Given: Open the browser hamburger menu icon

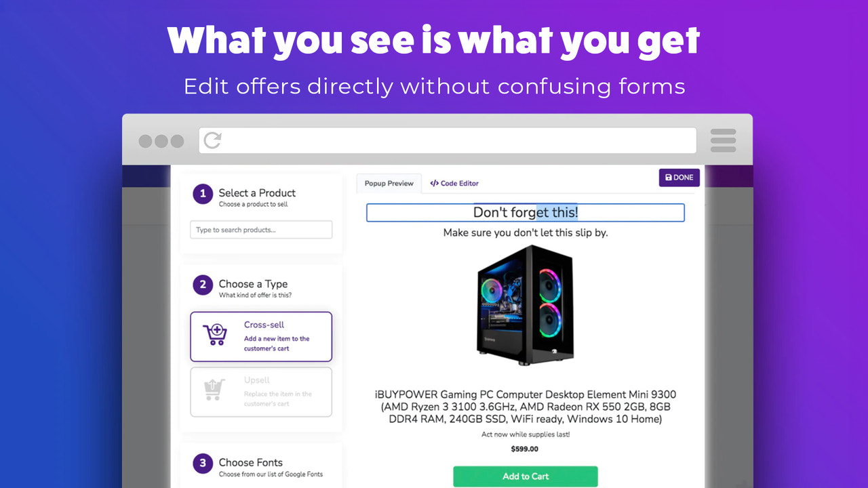Looking at the screenshot, I should pyautogui.click(x=723, y=140).
